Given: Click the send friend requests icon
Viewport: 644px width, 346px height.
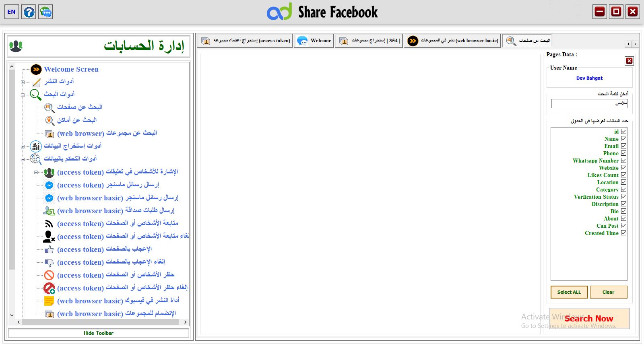Looking at the screenshot, I should (x=49, y=211).
